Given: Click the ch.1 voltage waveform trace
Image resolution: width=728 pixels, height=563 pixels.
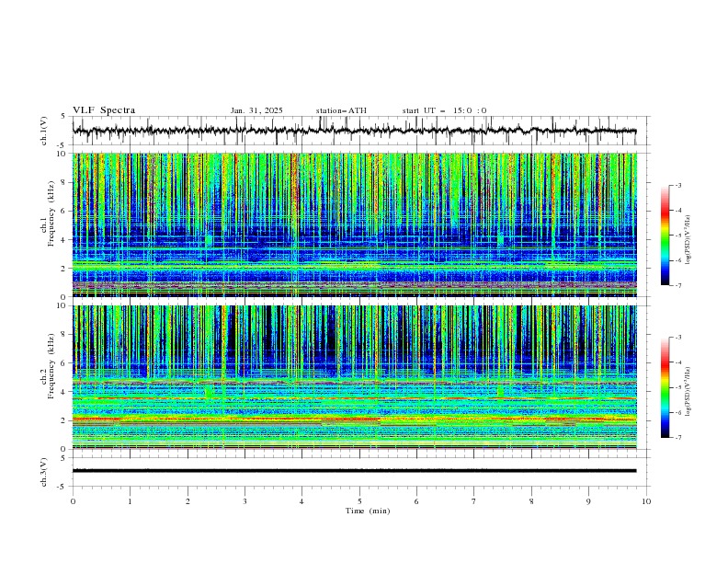Looking at the screenshot, I should [354, 131].
